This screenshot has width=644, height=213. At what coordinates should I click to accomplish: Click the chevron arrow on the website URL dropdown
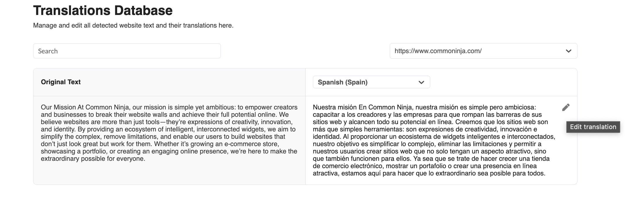(x=568, y=51)
